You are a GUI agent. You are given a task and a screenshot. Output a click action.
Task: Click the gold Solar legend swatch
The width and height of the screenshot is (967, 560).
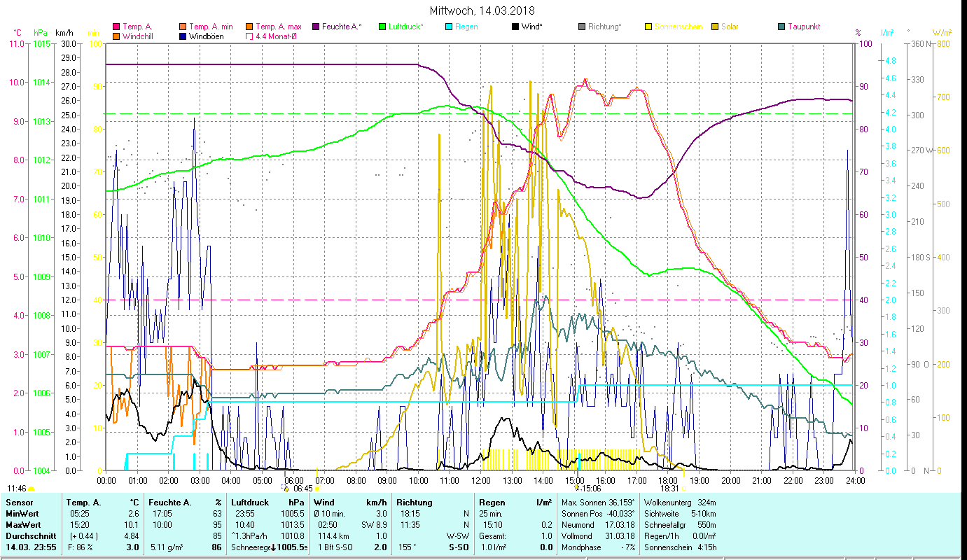coord(715,27)
